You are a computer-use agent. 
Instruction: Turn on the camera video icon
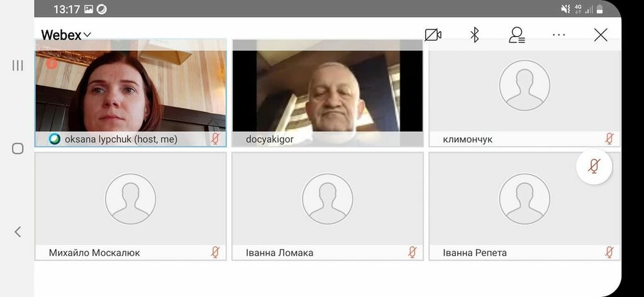point(433,35)
